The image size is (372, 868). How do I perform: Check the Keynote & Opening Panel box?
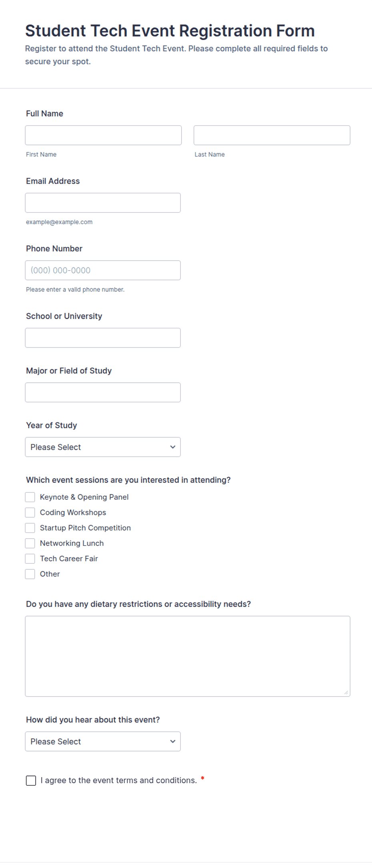click(x=30, y=497)
